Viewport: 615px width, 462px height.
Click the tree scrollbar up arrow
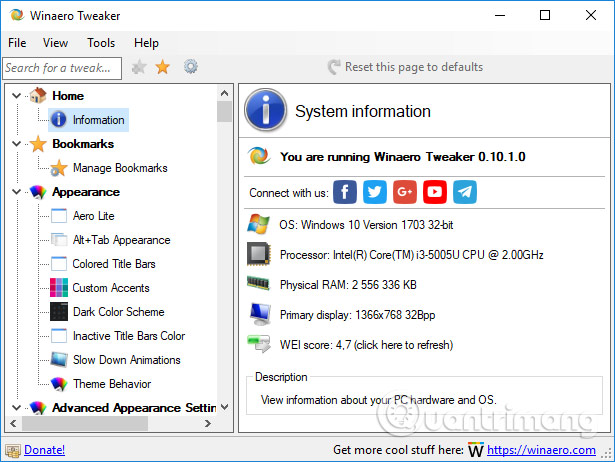[224, 93]
